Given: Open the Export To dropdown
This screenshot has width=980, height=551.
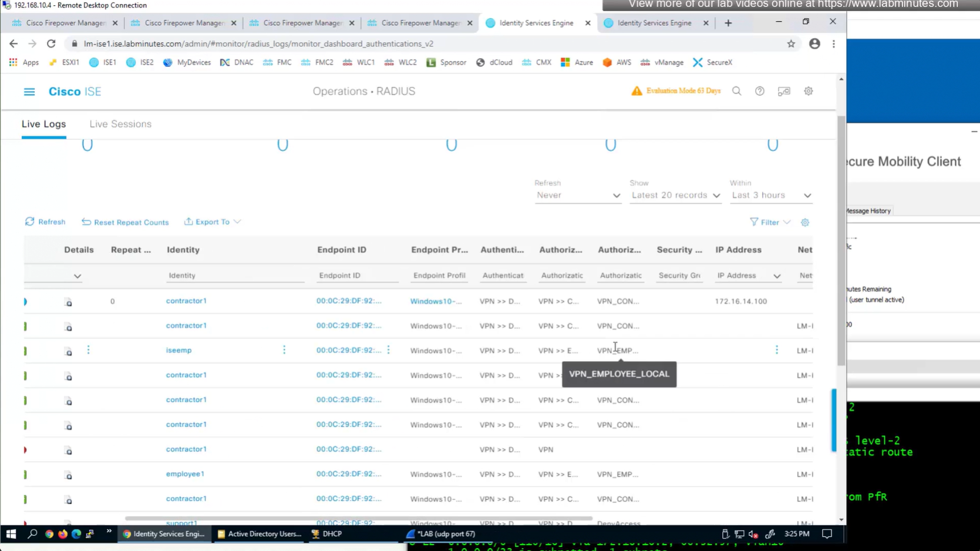Looking at the screenshot, I should click(x=213, y=222).
